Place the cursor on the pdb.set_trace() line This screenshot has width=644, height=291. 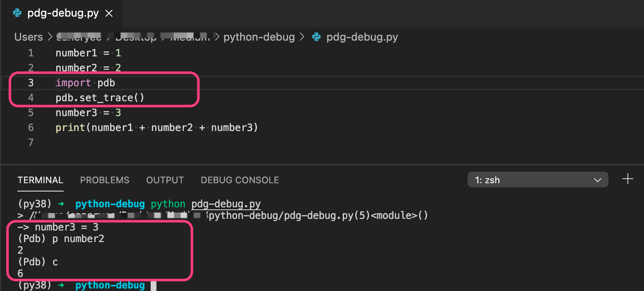coord(99,97)
